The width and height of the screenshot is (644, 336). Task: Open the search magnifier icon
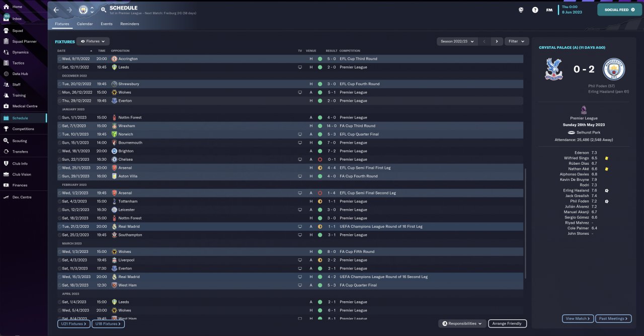pos(103,10)
